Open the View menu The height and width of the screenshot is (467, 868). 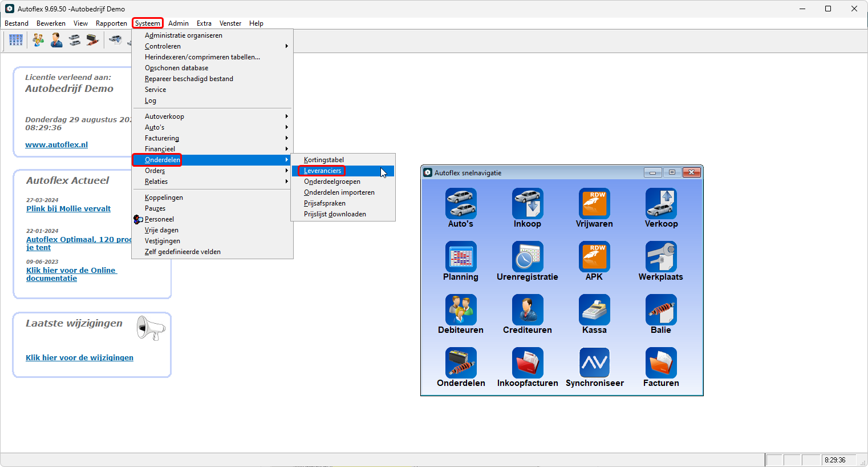click(x=80, y=23)
